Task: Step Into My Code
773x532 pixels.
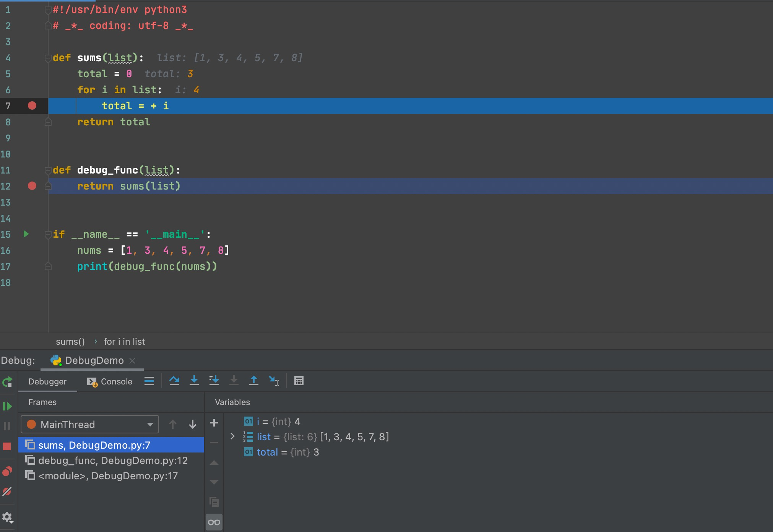Action: point(214,381)
